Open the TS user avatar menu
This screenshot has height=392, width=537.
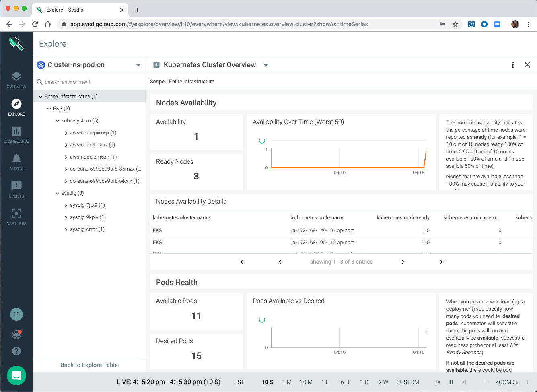coord(16,314)
